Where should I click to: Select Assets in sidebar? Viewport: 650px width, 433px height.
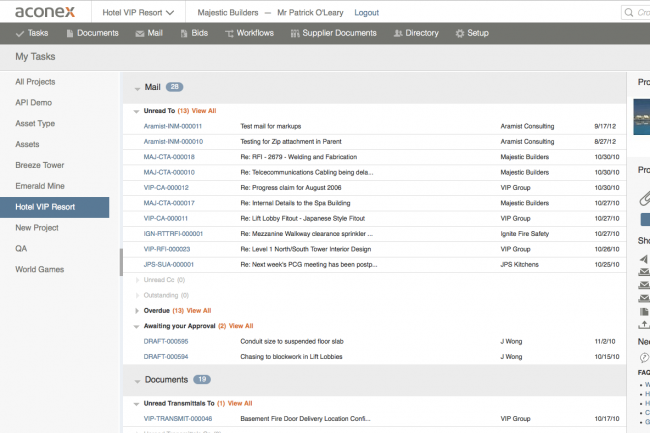[27, 145]
